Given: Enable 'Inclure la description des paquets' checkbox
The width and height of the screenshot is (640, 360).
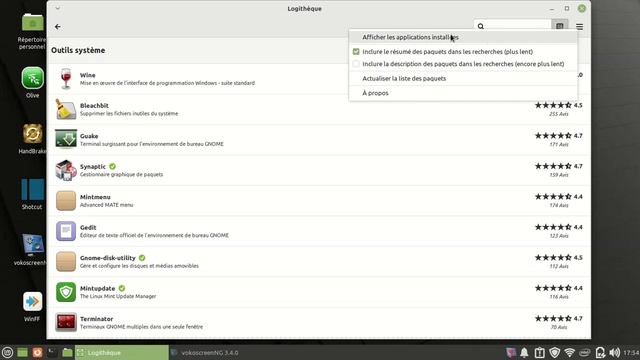Looking at the screenshot, I should (x=356, y=64).
